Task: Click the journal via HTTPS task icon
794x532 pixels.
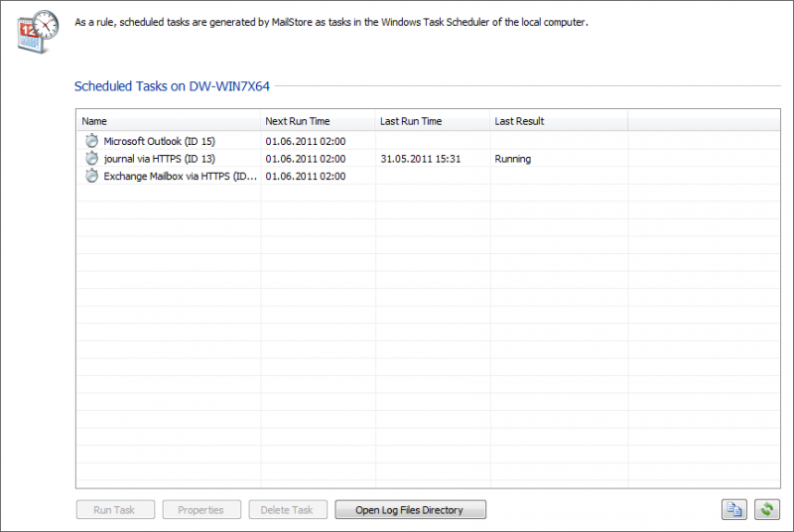Action: pyautogui.click(x=92, y=159)
